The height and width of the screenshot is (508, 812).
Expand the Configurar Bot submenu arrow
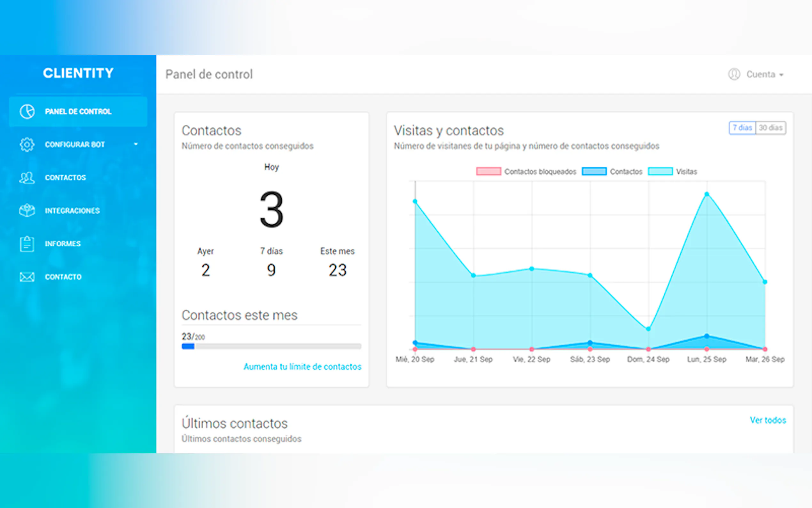(136, 145)
